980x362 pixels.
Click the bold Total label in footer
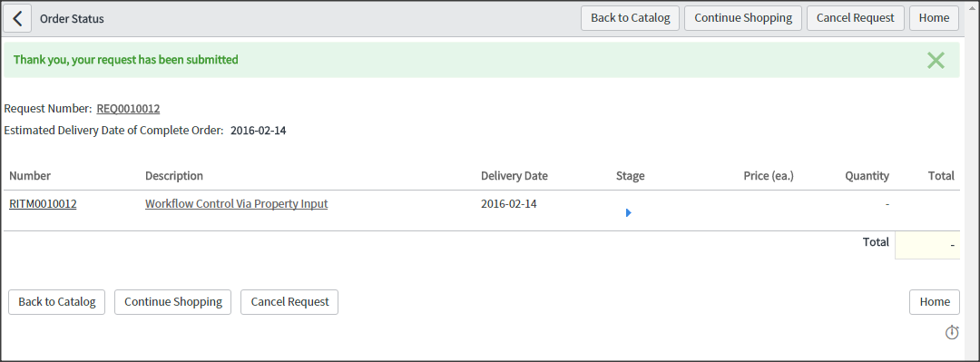coord(876,242)
